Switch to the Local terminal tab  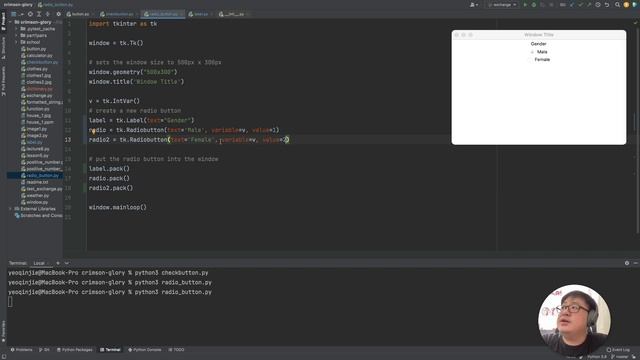click(39, 263)
